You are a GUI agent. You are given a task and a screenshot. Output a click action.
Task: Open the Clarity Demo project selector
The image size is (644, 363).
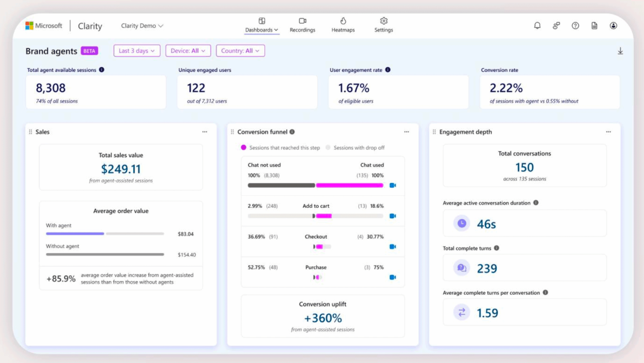point(142,26)
